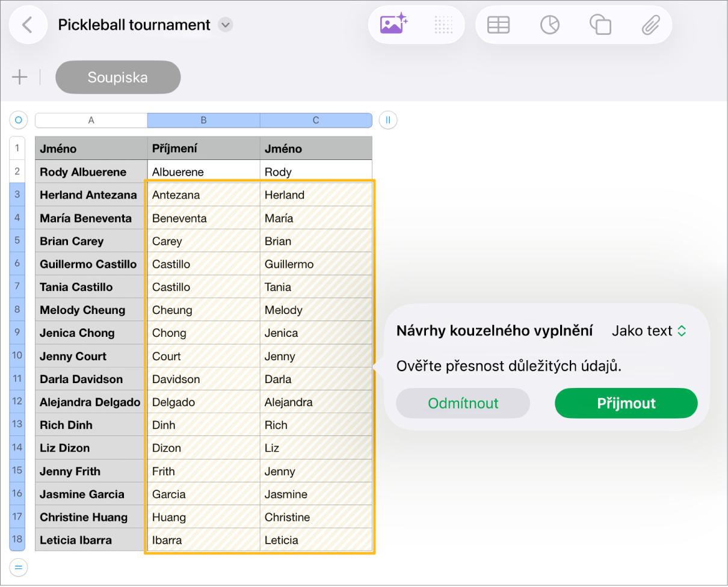Select row header 1
Image resolution: width=728 pixels, height=587 pixels.
point(17,148)
